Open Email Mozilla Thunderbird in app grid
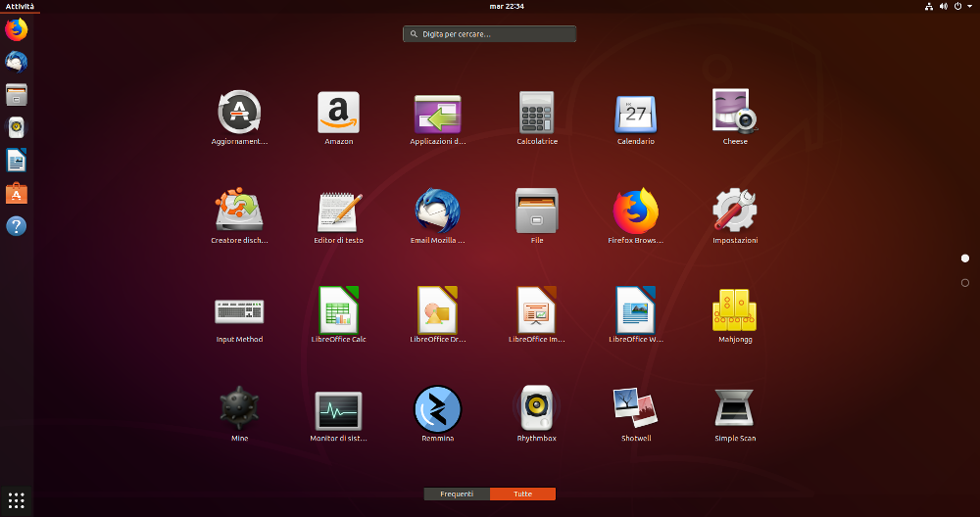 click(x=437, y=211)
